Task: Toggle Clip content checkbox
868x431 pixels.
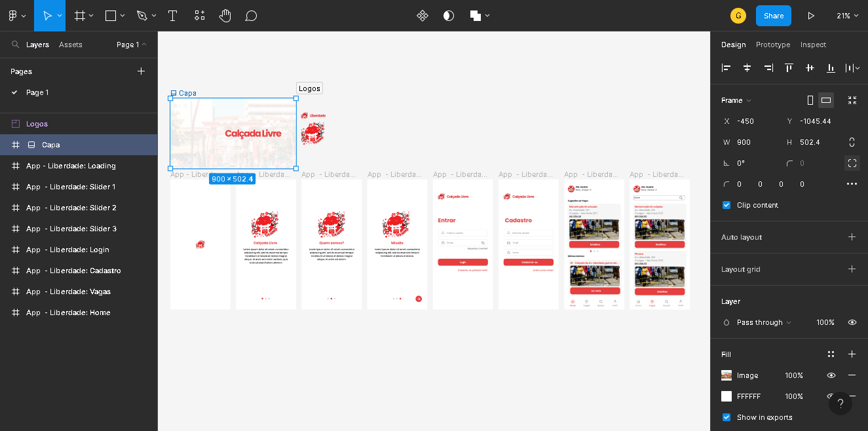Action: tap(726, 205)
